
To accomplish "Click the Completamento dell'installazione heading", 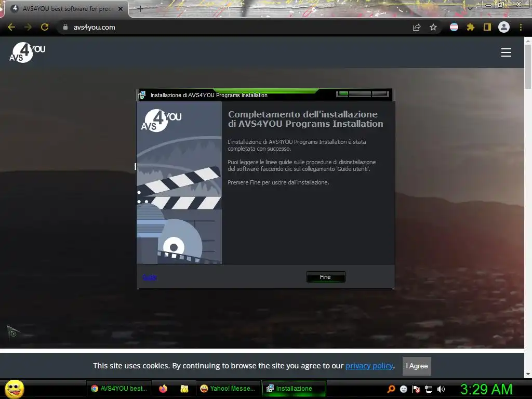I will click(x=305, y=119).
